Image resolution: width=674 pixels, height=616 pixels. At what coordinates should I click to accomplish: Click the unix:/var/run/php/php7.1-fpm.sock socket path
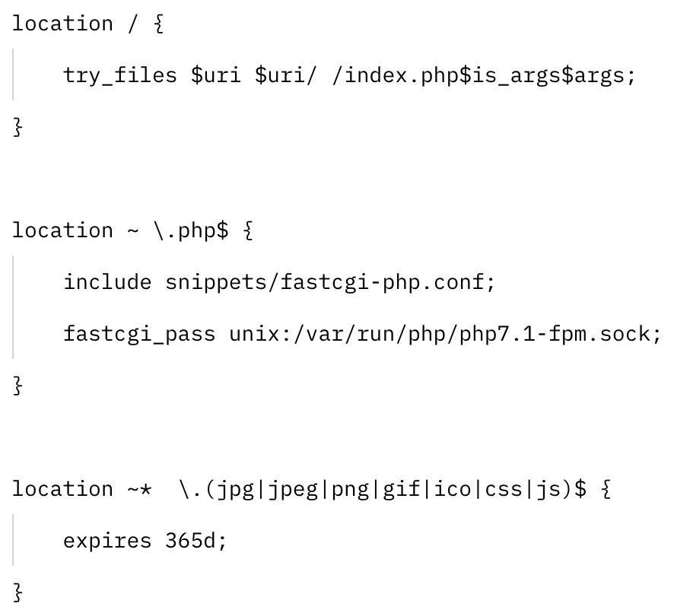pyautogui.click(x=445, y=334)
